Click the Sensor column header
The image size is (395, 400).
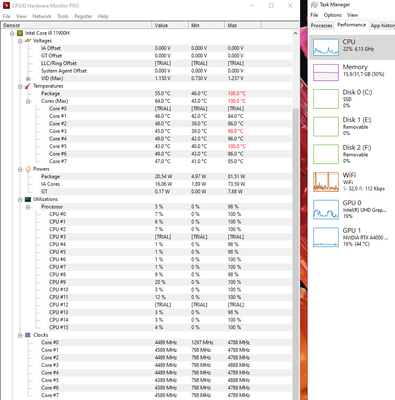tap(76, 25)
